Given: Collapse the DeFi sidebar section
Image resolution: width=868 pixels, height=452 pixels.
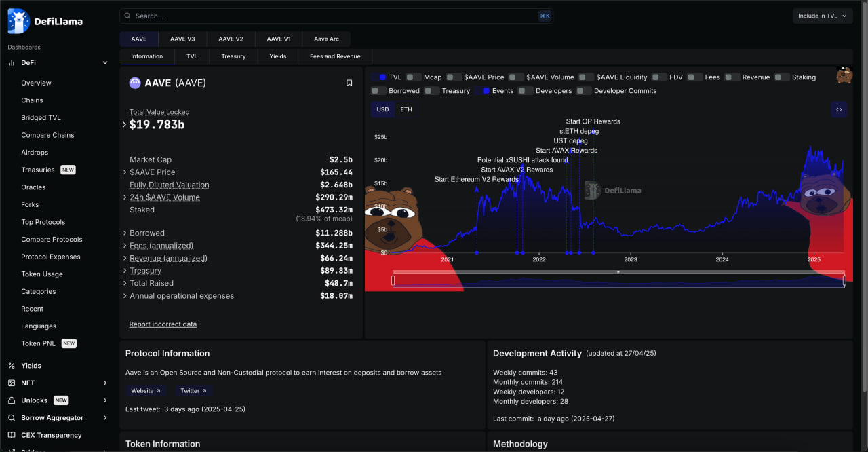Looking at the screenshot, I should (x=105, y=62).
